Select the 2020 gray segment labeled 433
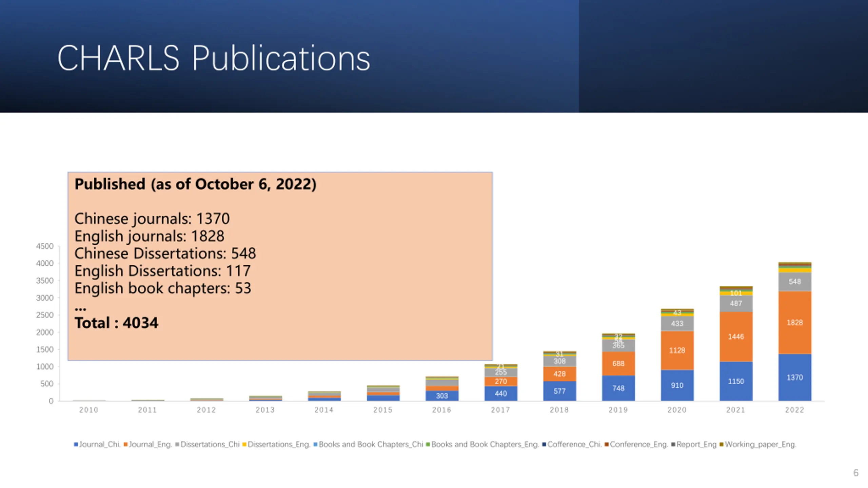This screenshot has height=488, width=868. 677,324
